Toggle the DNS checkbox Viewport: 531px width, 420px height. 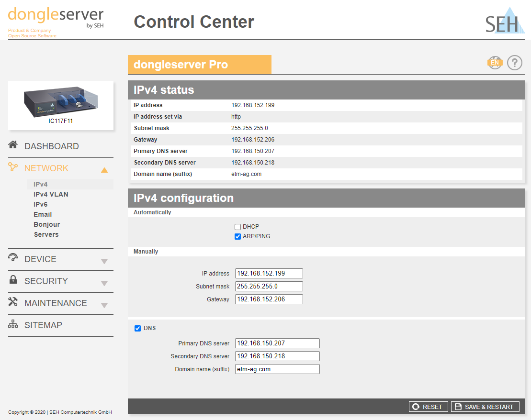click(x=138, y=328)
